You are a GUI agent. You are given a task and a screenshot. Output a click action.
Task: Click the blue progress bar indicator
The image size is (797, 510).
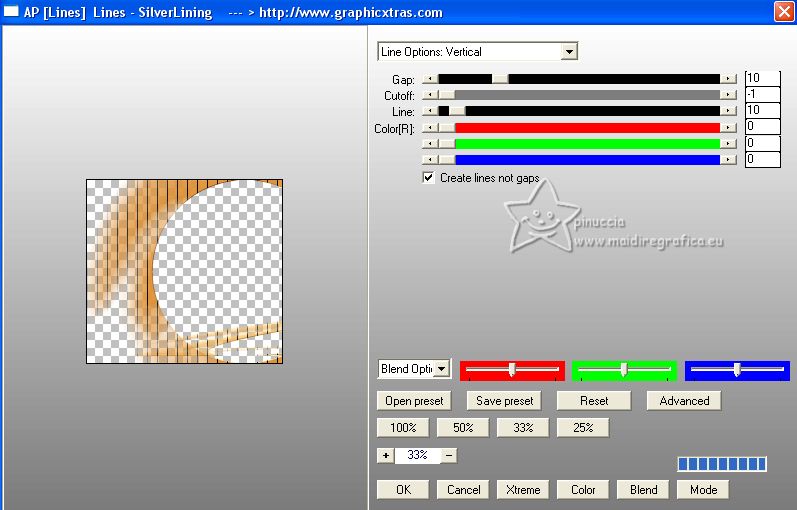click(722, 464)
